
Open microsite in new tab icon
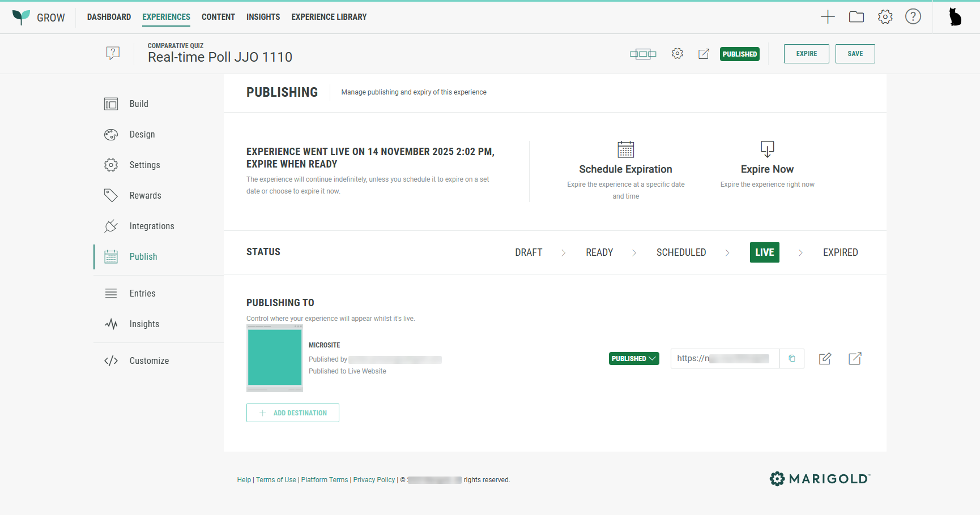[855, 358]
